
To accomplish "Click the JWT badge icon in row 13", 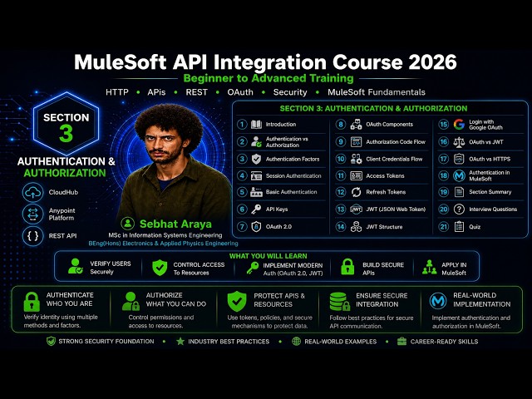I will pos(356,209).
